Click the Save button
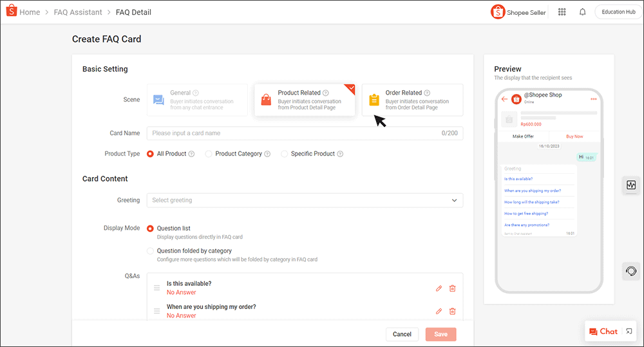 pos(440,334)
